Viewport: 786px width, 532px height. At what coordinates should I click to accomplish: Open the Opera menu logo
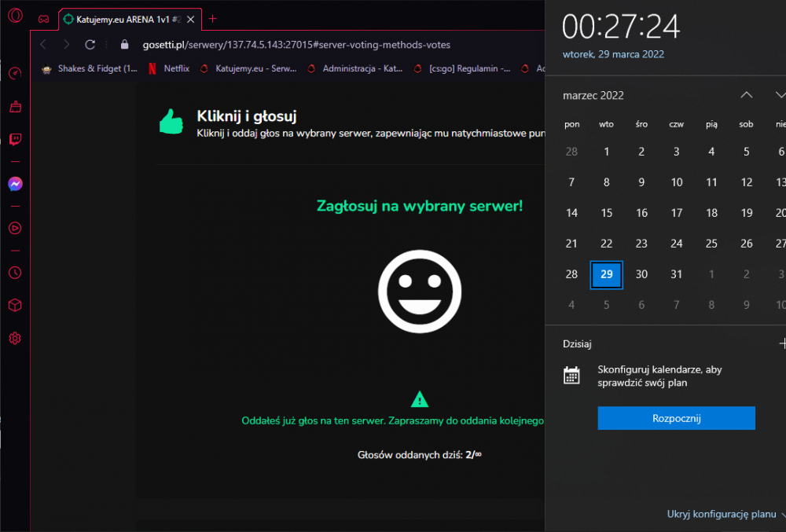click(x=15, y=16)
